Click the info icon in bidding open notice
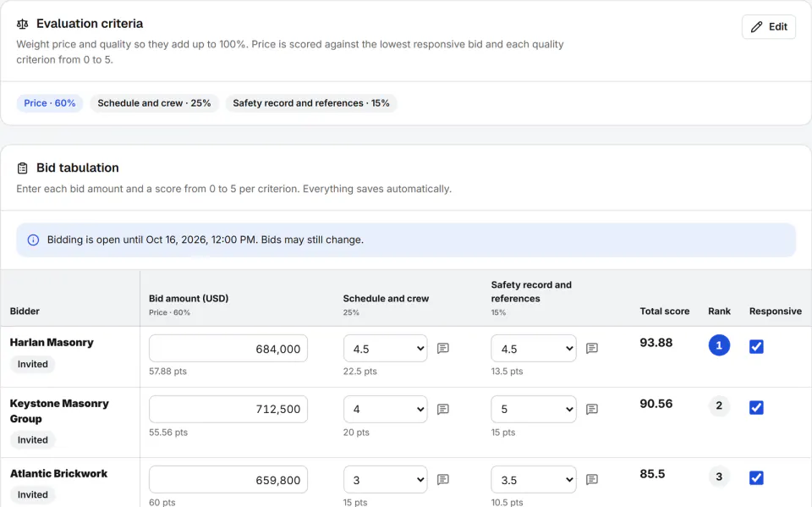 click(33, 240)
